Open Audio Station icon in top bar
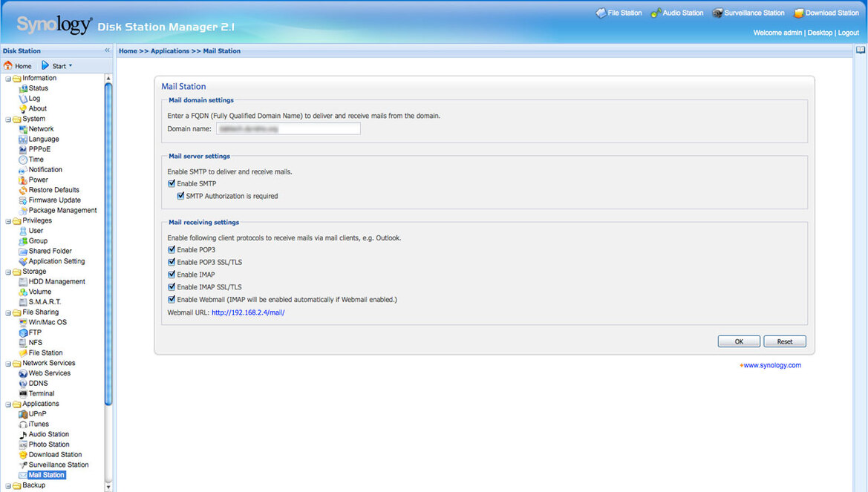Image resolution: width=868 pixels, height=492 pixels. coord(656,13)
